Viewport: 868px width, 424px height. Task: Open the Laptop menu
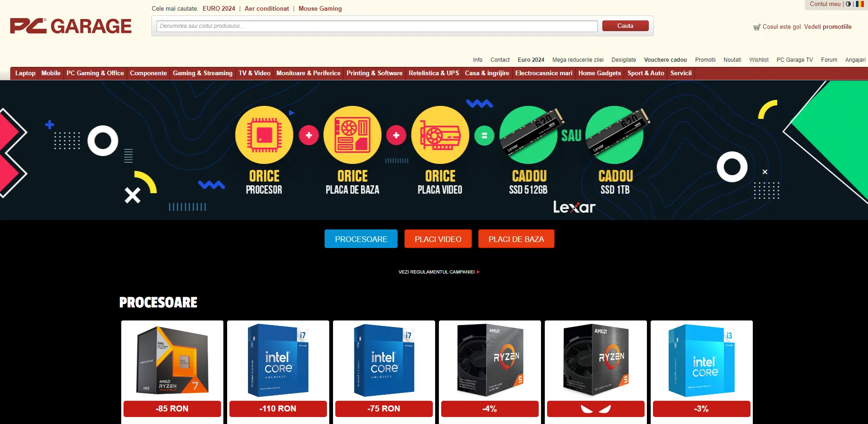[x=25, y=73]
